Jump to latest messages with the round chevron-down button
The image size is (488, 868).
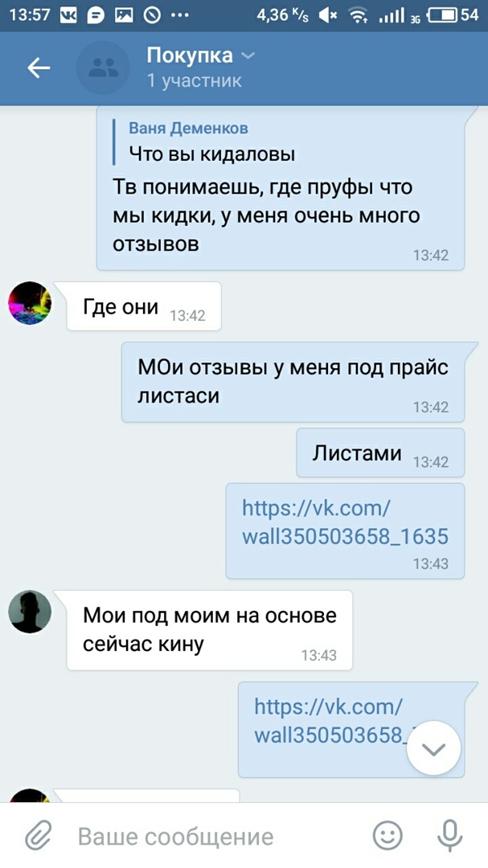(x=433, y=748)
